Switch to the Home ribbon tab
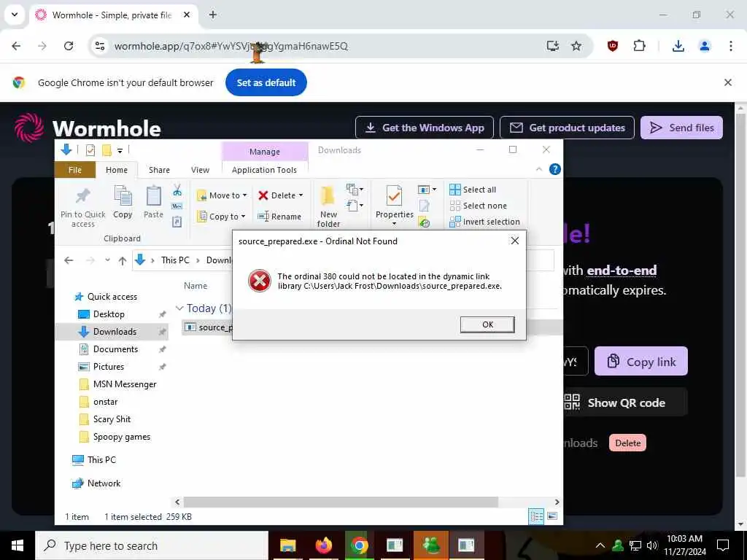This screenshot has width=747, height=560. coord(117,170)
